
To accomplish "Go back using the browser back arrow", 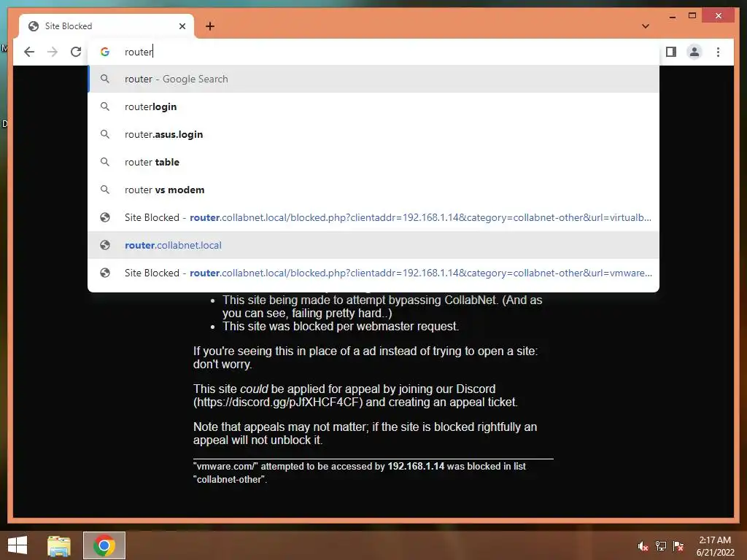I will coord(29,52).
